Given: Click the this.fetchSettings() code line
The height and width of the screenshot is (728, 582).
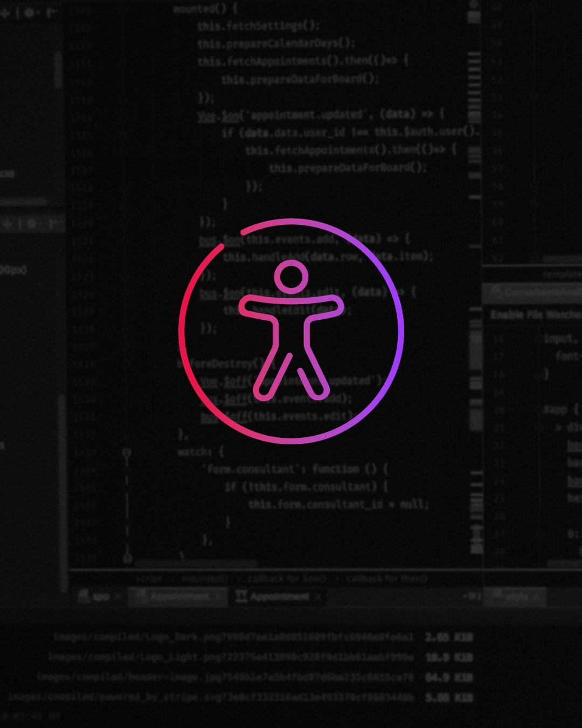Looking at the screenshot, I should pyautogui.click(x=258, y=26).
